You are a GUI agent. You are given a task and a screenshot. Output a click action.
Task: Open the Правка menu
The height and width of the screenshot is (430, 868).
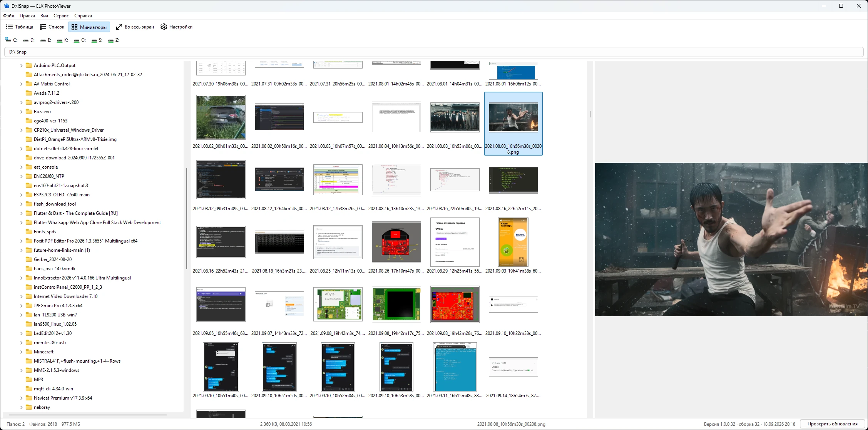click(x=27, y=16)
